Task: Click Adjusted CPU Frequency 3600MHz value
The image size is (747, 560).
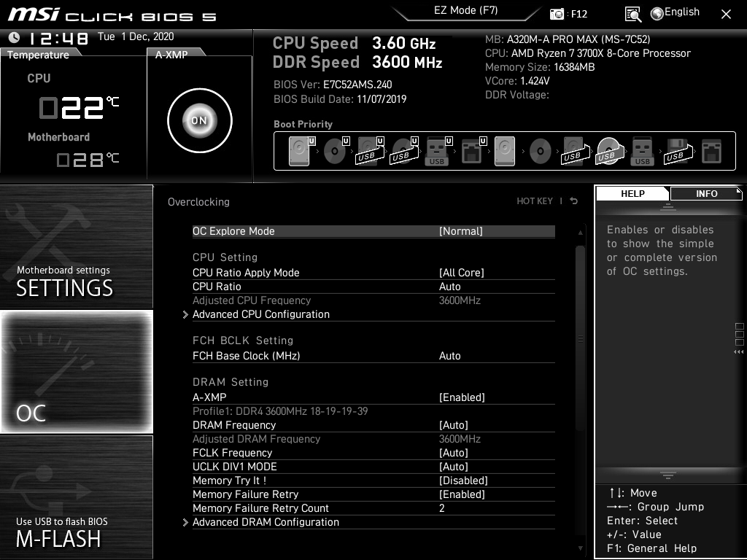Action: point(460,300)
